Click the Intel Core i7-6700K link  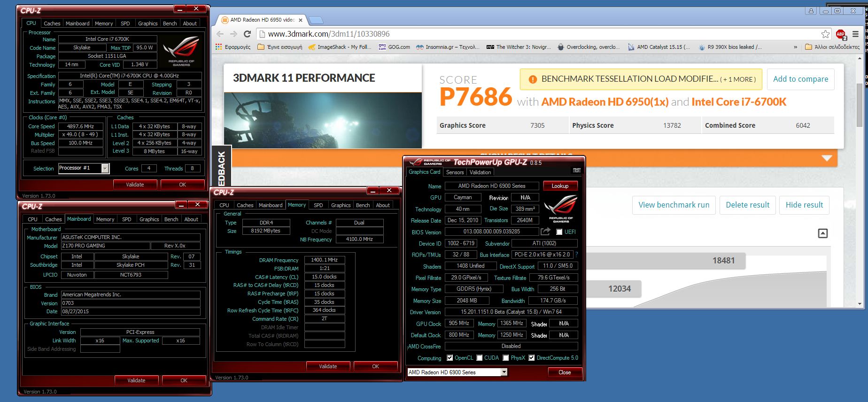738,102
